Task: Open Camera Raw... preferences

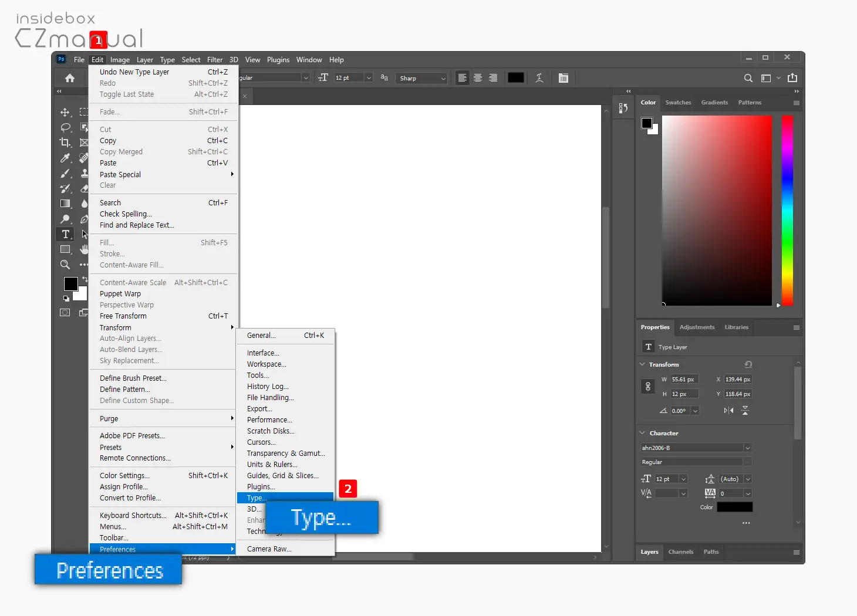Action: 285,549
